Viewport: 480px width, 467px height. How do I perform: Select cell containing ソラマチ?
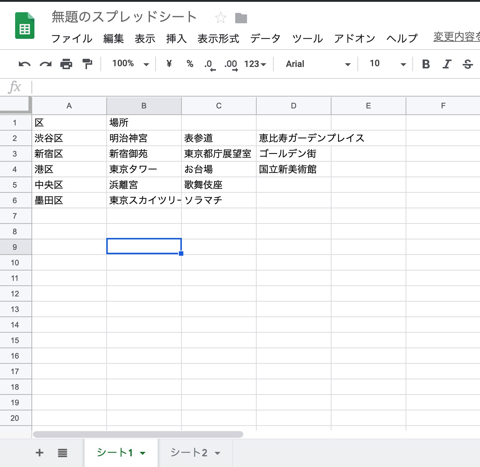(219, 200)
